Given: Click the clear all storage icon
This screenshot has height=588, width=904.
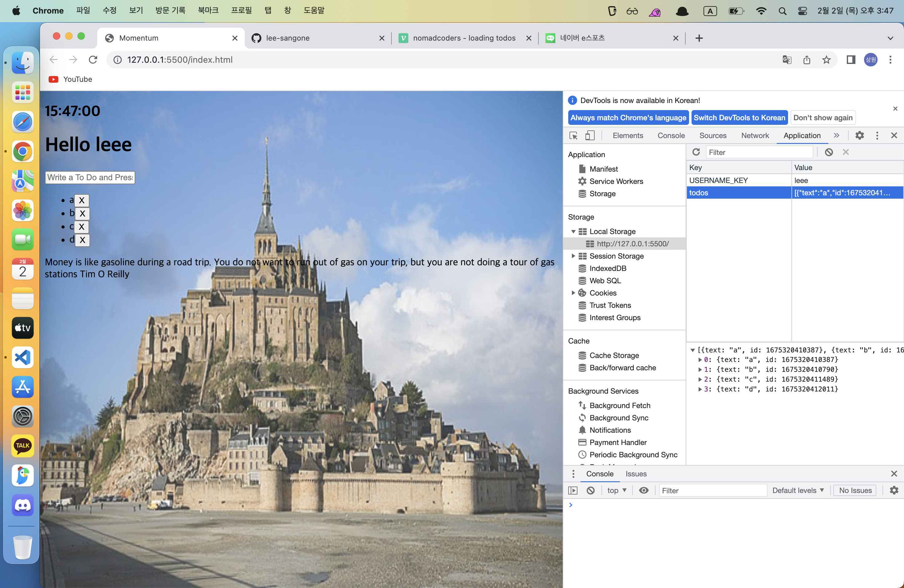Looking at the screenshot, I should pos(829,152).
